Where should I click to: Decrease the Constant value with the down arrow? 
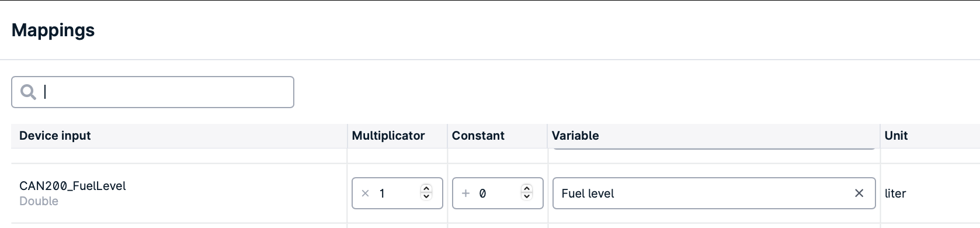coord(527,196)
